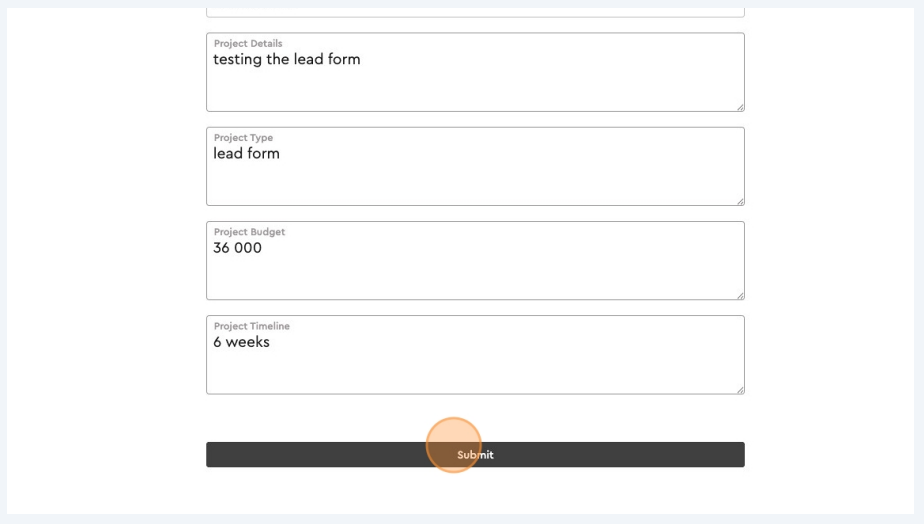Viewport: 924px width, 524px height.
Task: Click the "6 weeks" timeline value
Action: point(241,342)
